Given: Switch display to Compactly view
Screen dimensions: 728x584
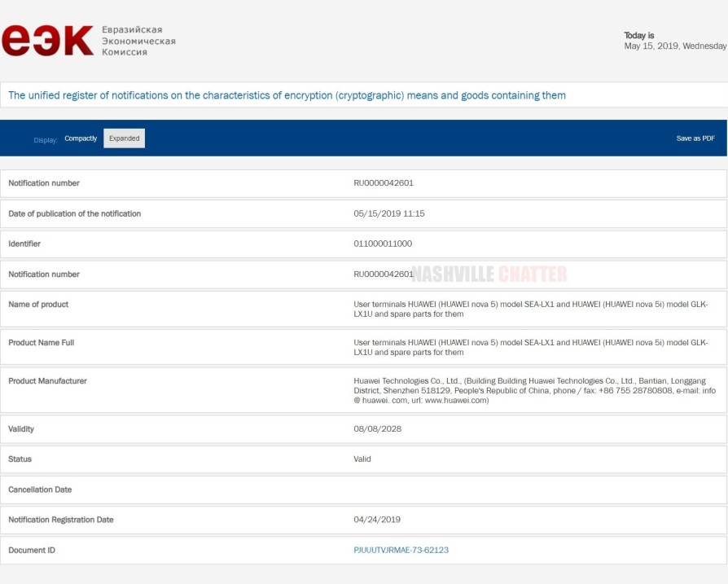Looking at the screenshot, I should (x=81, y=138).
